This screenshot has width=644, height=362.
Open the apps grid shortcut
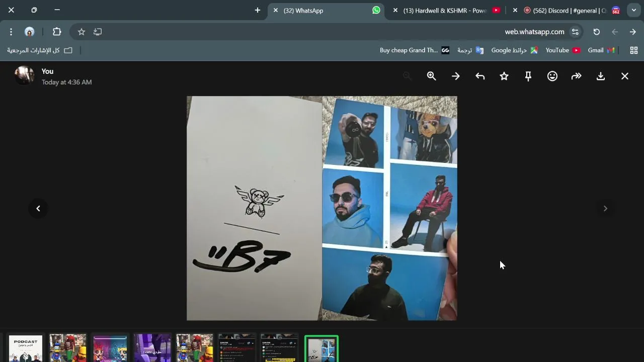[634, 50]
